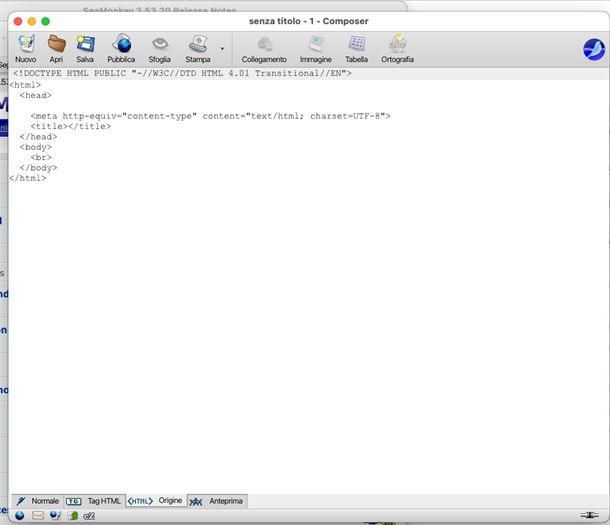Image resolution: width=610 pixels, height=525 pixels.
Task: Click the Pubblica publish icon
Action: pyautogui.click(x=121, y=46)
